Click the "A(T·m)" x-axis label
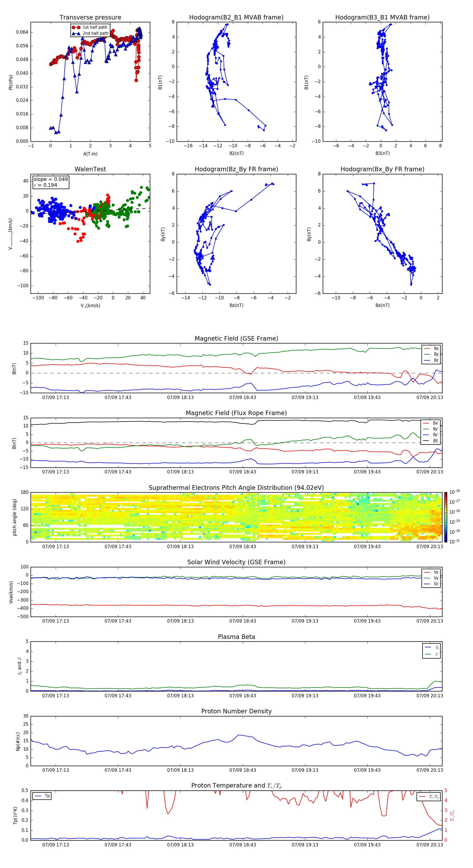 tap(90, 154)
